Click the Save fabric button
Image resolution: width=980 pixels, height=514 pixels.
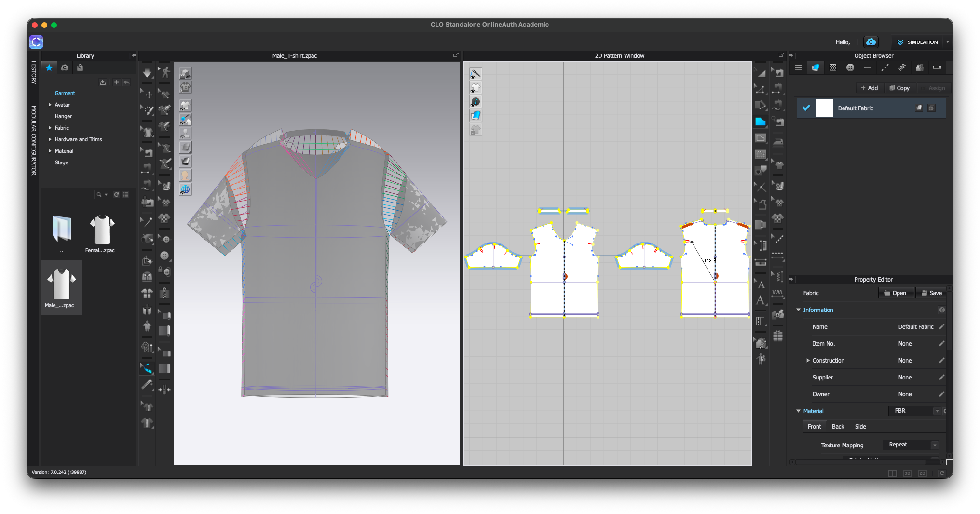coord(932,293)
